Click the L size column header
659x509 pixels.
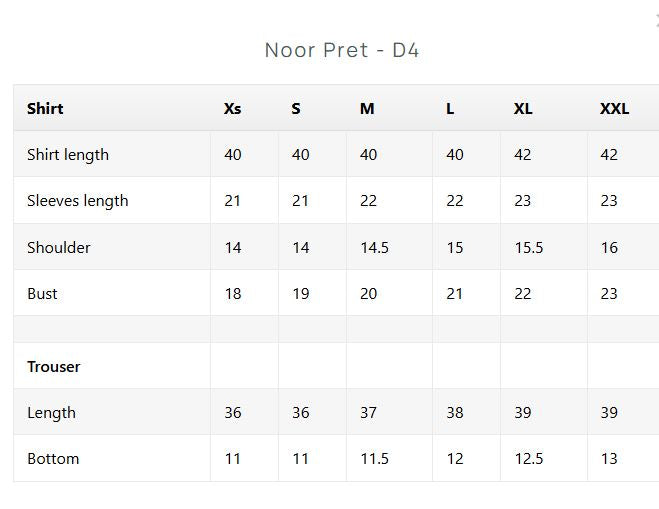coord(450,109)
